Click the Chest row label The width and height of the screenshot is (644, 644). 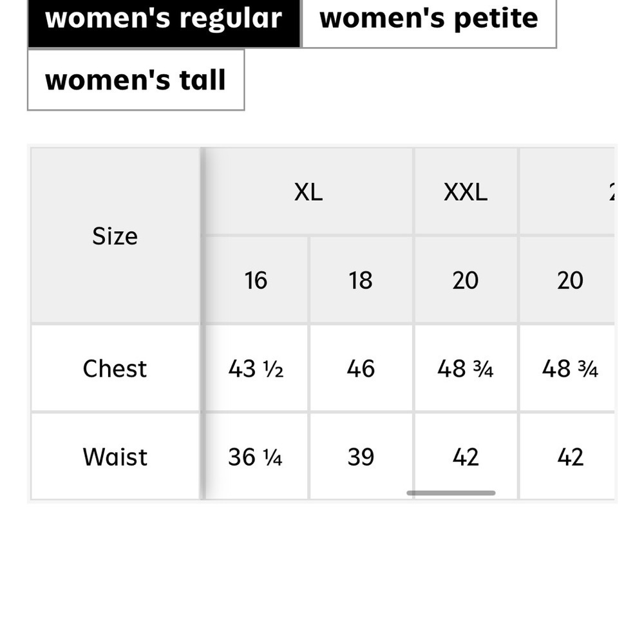[115, 368]
